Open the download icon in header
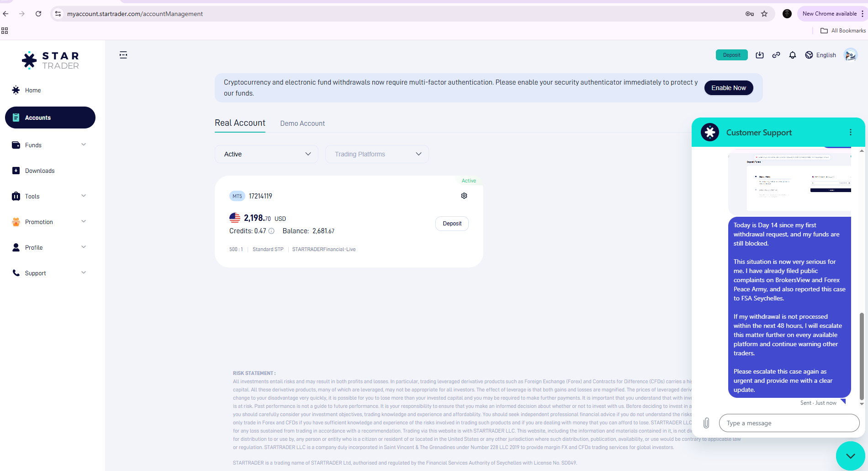The width and height of the screenshot is (868, 471). point(760,55)
